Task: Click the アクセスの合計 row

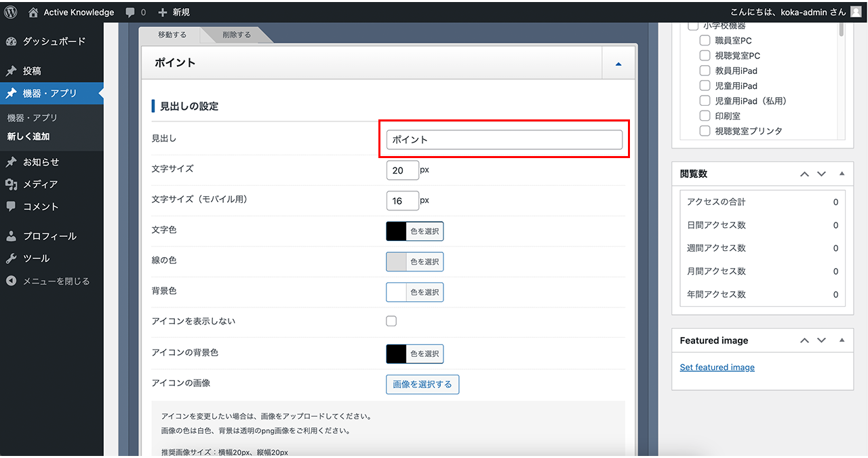Action: 762,202
